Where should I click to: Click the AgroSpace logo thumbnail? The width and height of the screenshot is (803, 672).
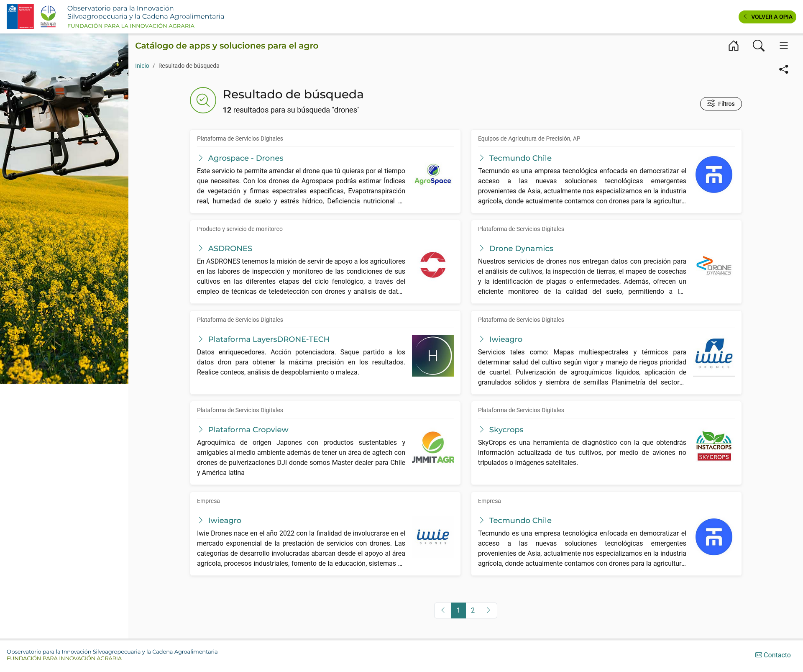433,174
